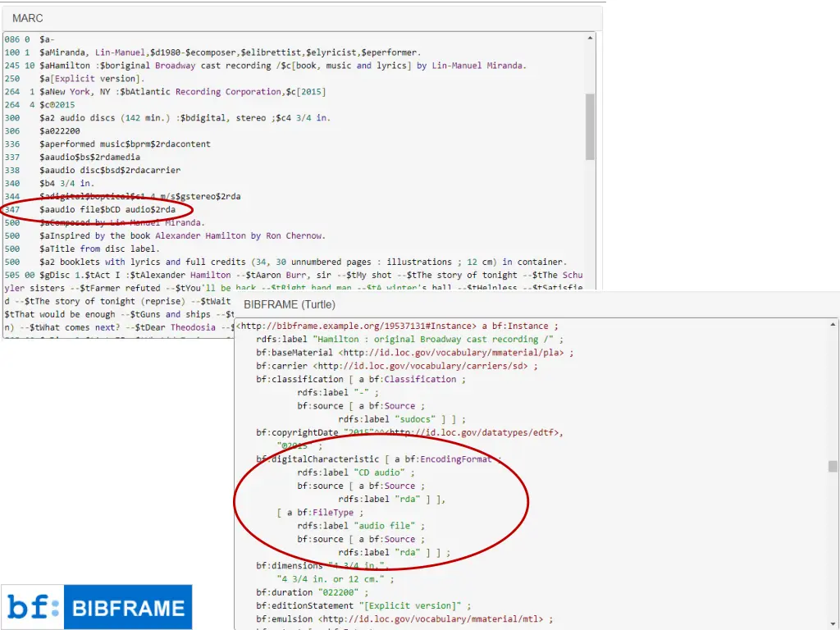Image resolution: width=840 pixels, height=630 pixels.
Task: Click the 'bf:classification' property line
Action: (361, 379)
